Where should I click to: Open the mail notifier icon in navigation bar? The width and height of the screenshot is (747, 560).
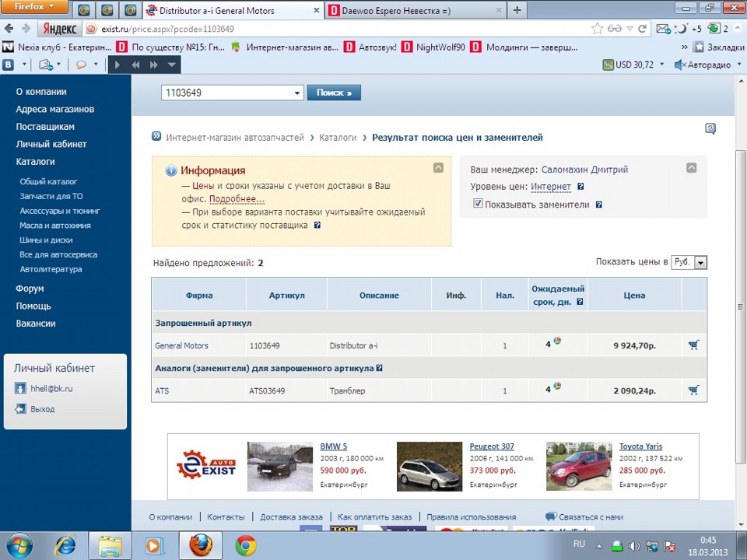(663, 29)
